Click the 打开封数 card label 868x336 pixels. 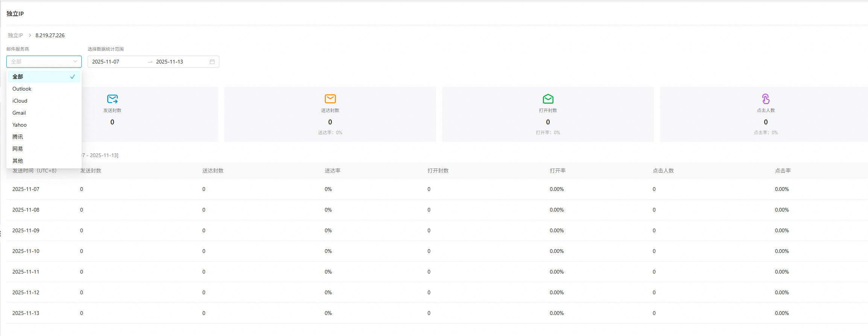[548, 110]
